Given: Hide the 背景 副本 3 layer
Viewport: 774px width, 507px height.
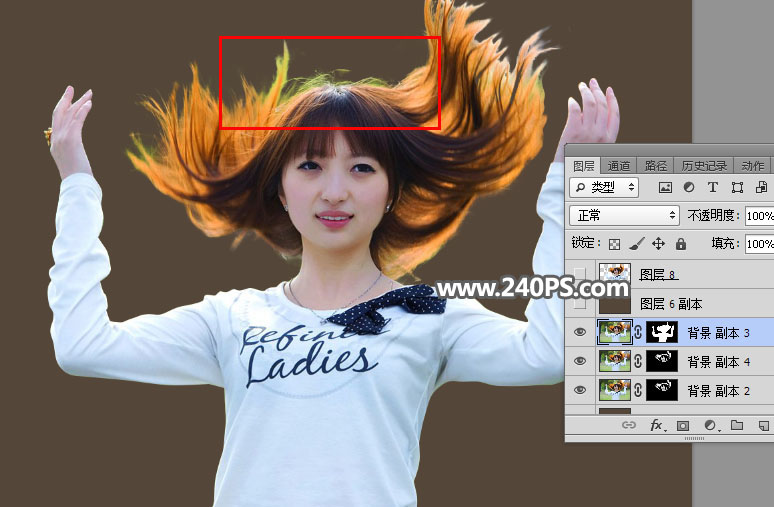Looking at the screenshot, I should tap(580, 332).
